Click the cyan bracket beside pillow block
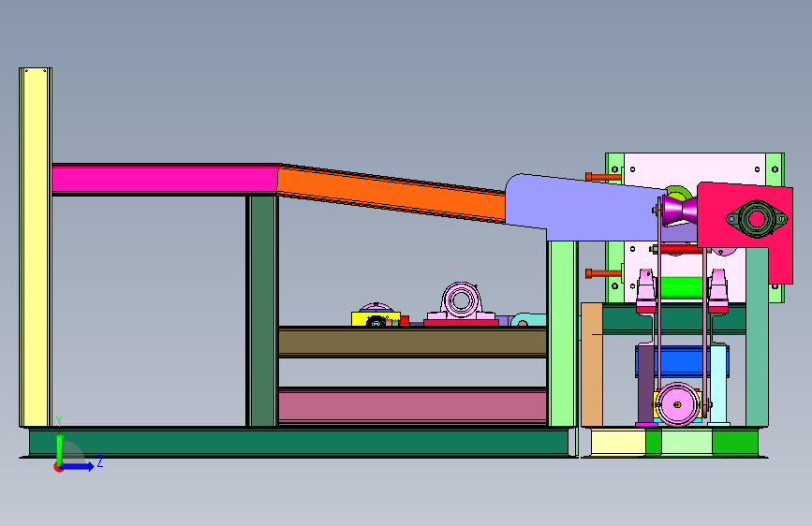The image size is (812, 526). point(528,319)
